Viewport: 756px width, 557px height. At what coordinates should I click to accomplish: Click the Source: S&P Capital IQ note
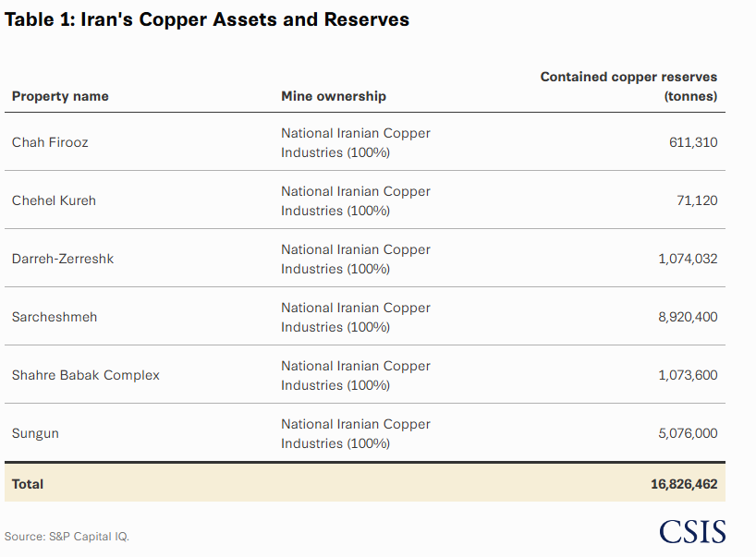point(67,537)
